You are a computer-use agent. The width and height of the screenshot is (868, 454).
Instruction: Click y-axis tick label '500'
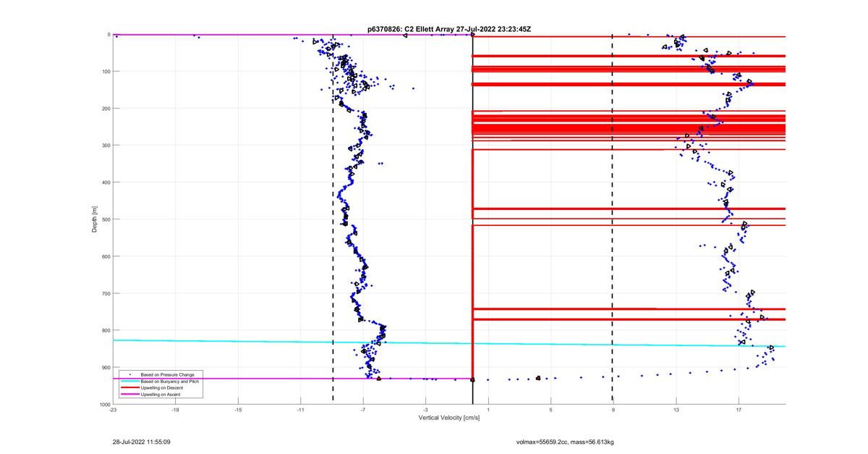point(106,219)
